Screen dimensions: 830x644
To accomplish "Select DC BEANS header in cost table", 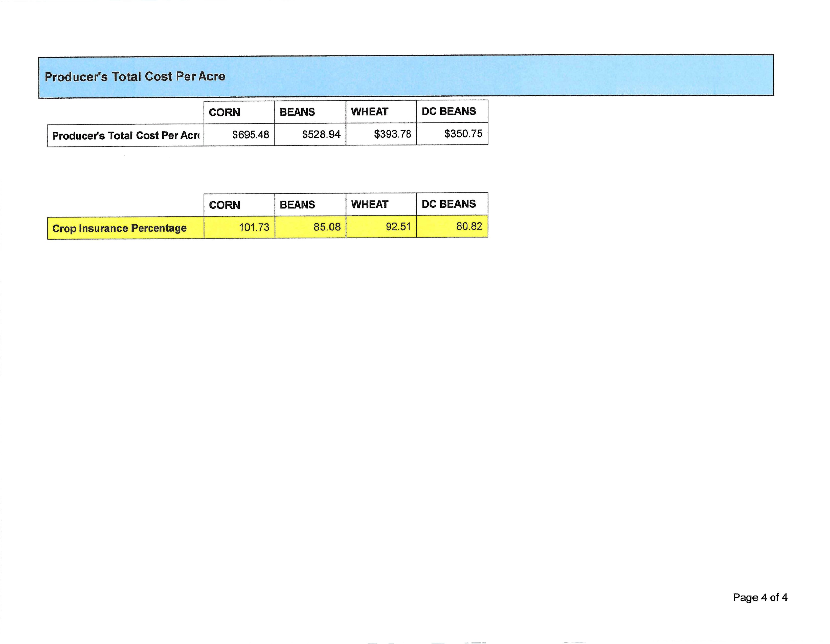I will coord(448,111).
